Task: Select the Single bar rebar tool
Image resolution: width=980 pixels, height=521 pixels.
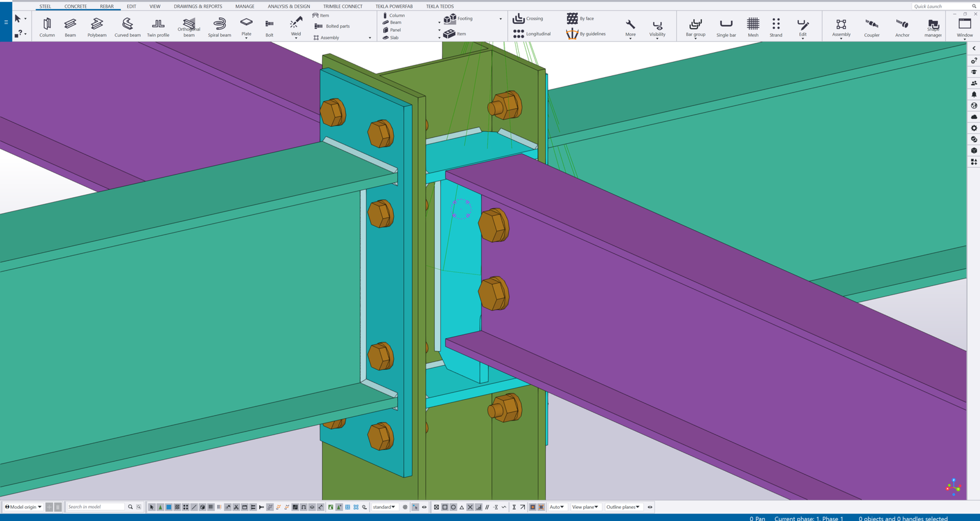Action: 726,27
